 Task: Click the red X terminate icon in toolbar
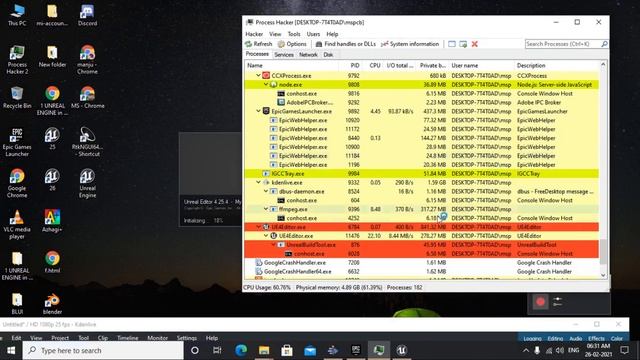click(475, 44)
